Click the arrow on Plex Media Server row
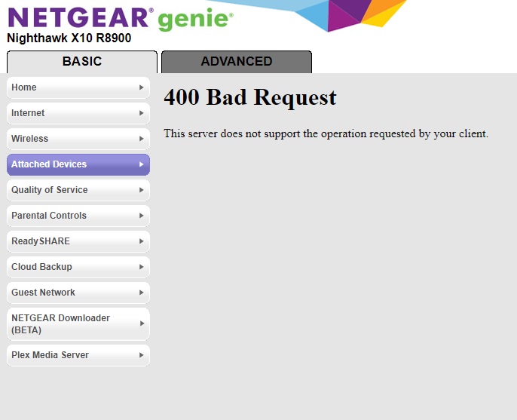The width and height of the screenshot is (517, 420). click(142, 355)
